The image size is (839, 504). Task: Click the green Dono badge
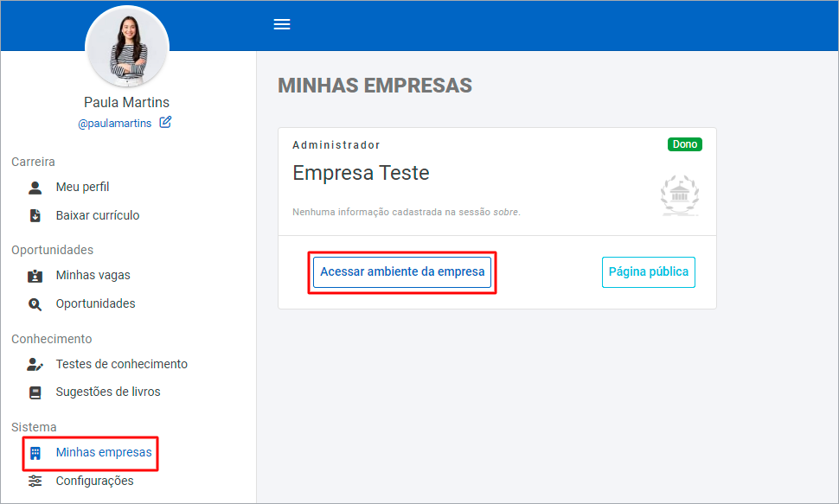[x=684, y=144]
